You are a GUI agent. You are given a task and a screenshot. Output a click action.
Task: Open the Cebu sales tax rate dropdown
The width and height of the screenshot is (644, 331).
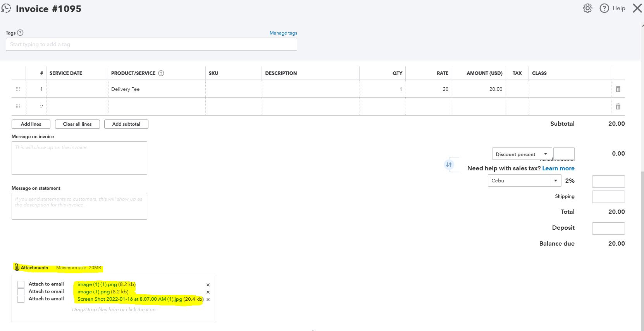coord(555,180)
